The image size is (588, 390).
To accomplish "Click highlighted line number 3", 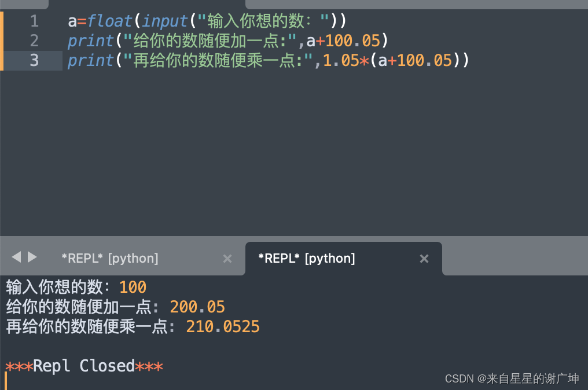I will tap(34, 60).
